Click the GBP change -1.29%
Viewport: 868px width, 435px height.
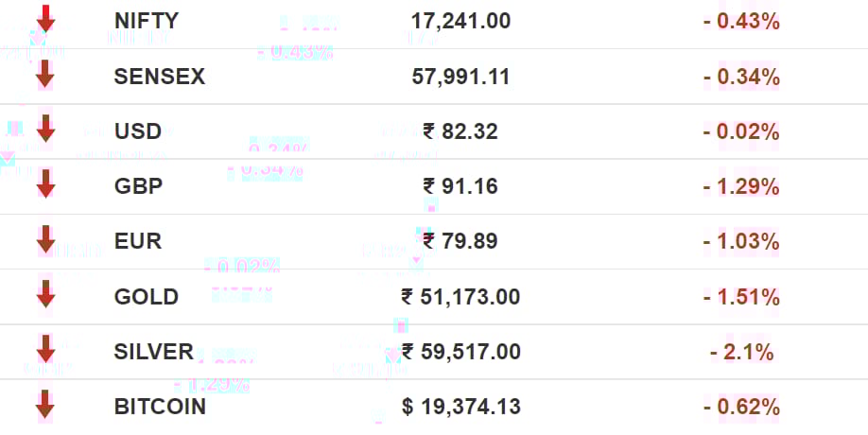pos(742,187)
